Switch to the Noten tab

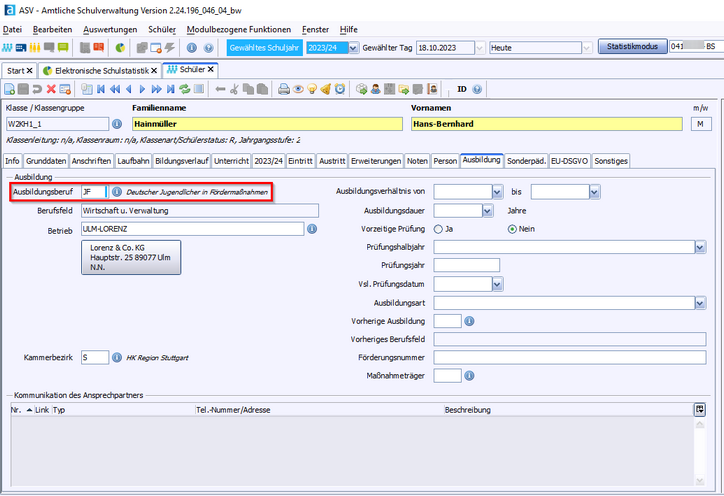click(417, 161)
